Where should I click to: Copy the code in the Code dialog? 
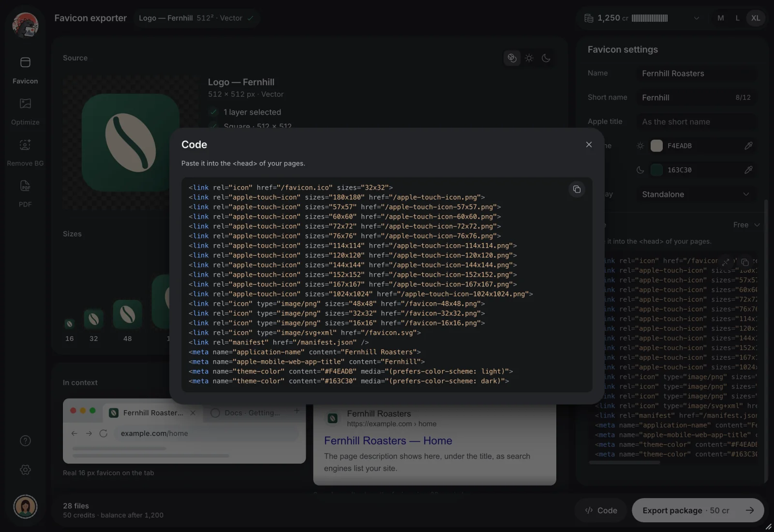click(577, 189)
